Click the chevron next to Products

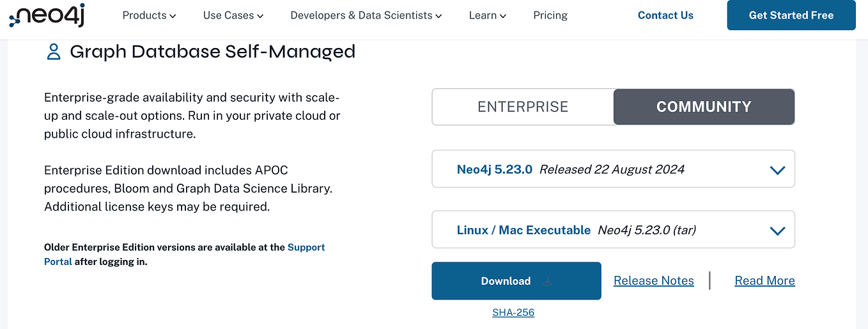coord(173,16)
